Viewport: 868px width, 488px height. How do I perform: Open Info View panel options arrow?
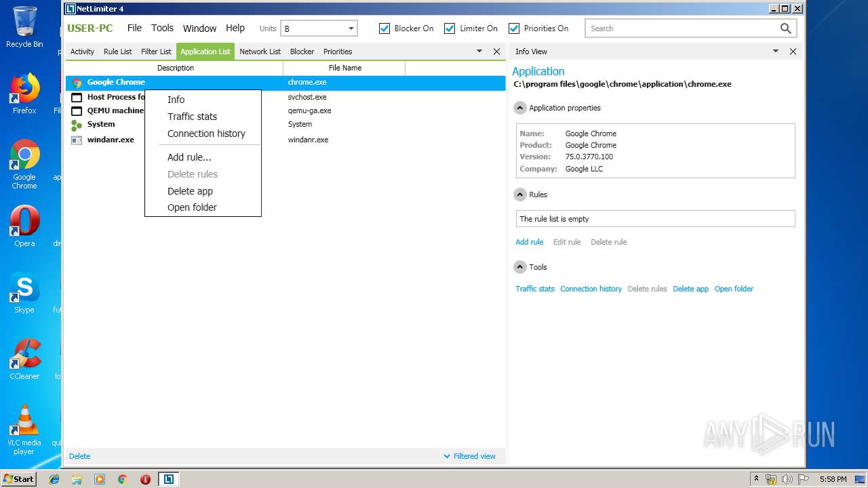click(x=776, y=52)
